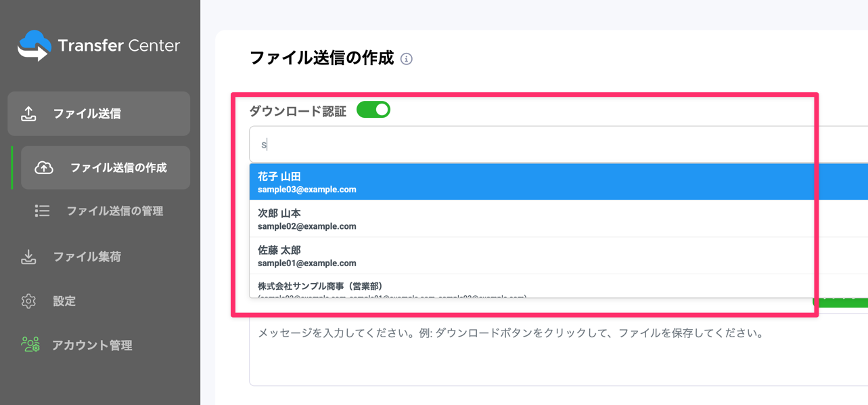The image size is (868, 405).
Task: Open the info icon next to ファイル送信の作成 title
Action: 406,60
